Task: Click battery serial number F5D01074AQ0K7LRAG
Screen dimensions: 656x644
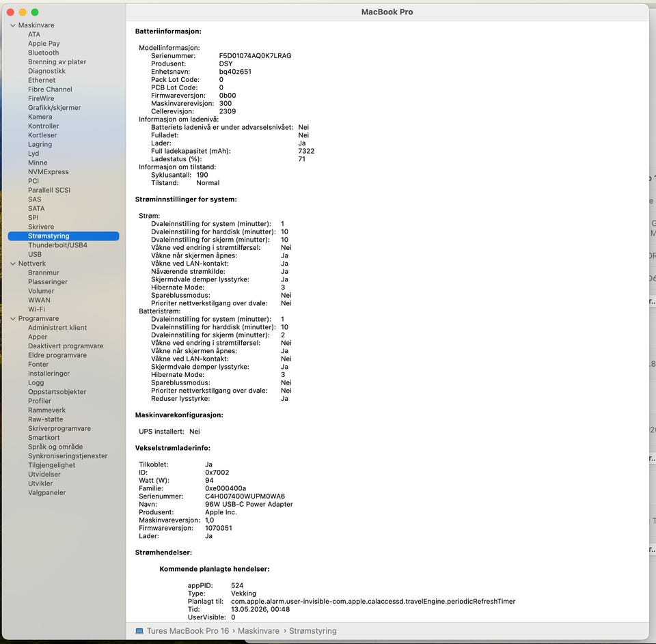Action: [255, 56]
